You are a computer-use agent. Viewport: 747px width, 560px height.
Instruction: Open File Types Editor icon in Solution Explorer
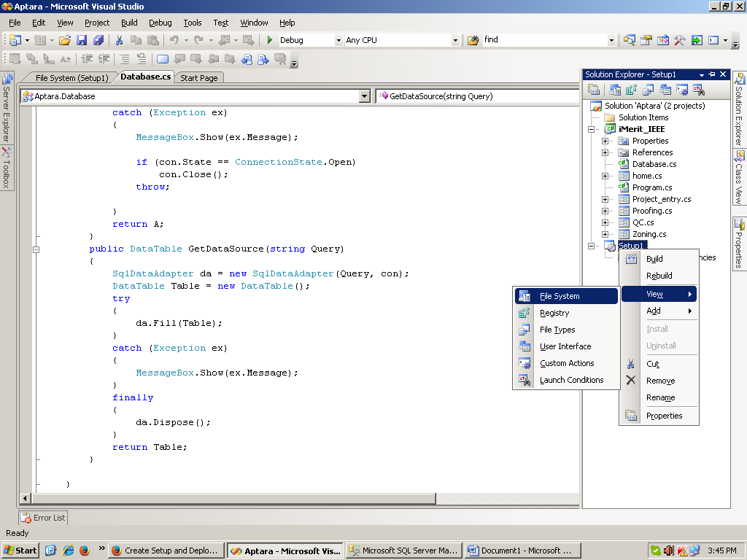(648, 90)
